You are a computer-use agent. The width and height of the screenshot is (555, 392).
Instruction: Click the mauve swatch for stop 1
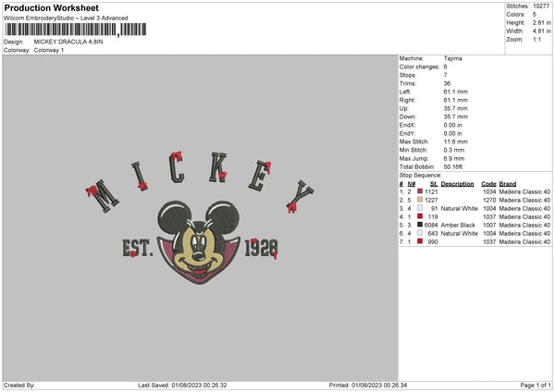click(x=420, y=190)
